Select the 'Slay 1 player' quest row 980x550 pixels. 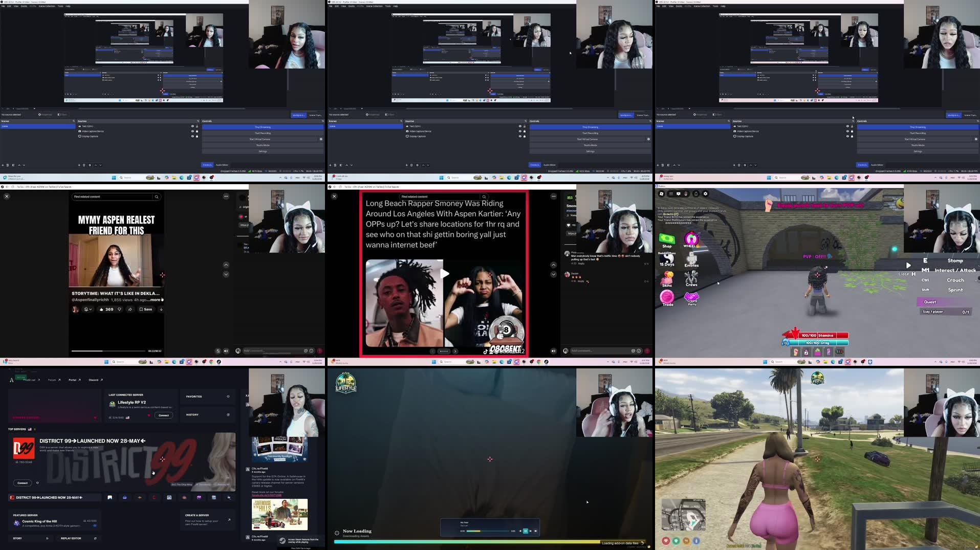click(x=945, y=312)
